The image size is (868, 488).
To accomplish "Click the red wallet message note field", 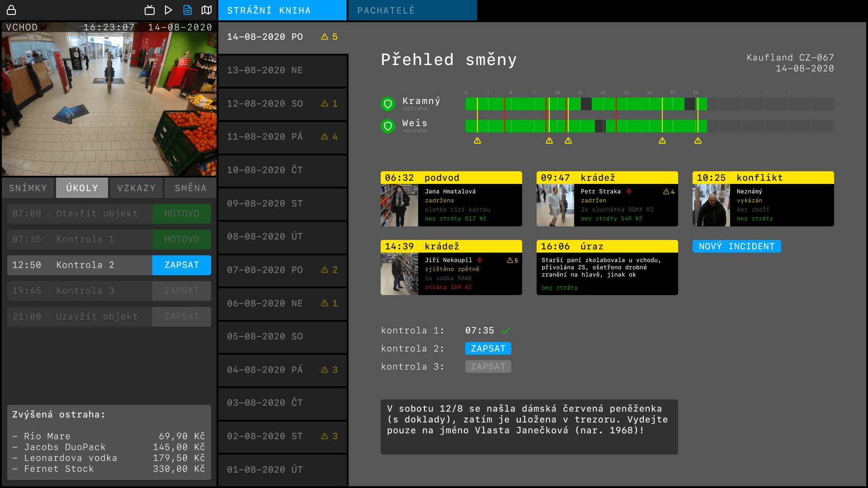I will (529, 427).
